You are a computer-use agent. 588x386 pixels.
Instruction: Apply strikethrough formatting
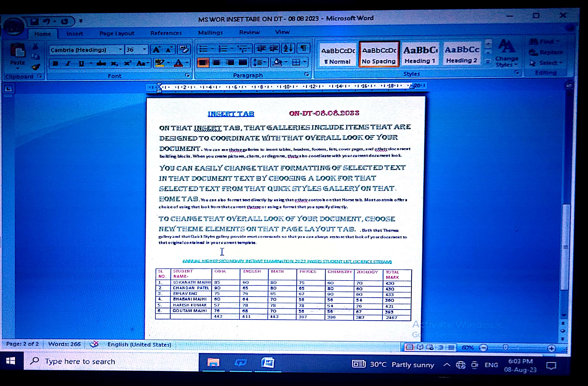click(x=101, y=63)
